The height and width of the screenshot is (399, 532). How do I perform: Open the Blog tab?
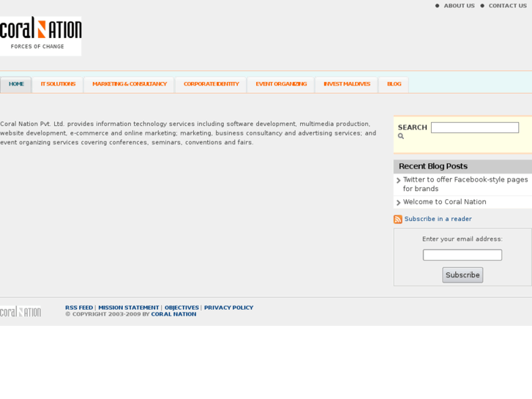(x=394, y=84)
